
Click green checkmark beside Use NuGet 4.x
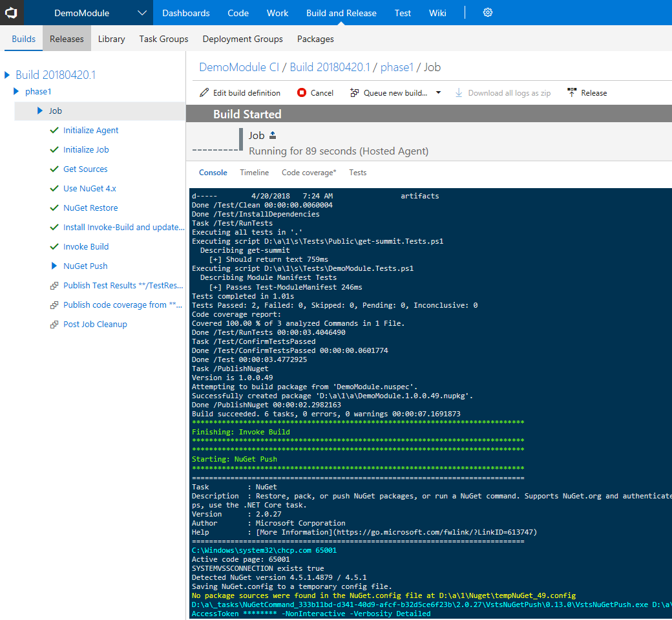[54, 188]
